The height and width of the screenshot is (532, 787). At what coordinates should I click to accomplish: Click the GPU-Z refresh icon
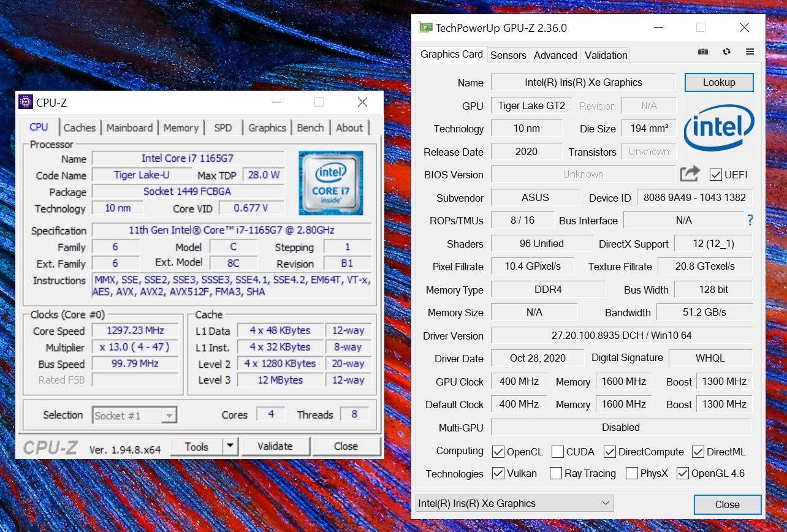click(x=726, y=52)
